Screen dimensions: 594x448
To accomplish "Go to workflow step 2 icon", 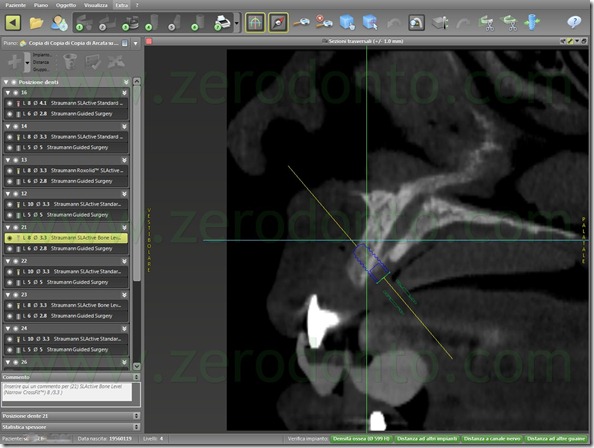I will (107, 23).
